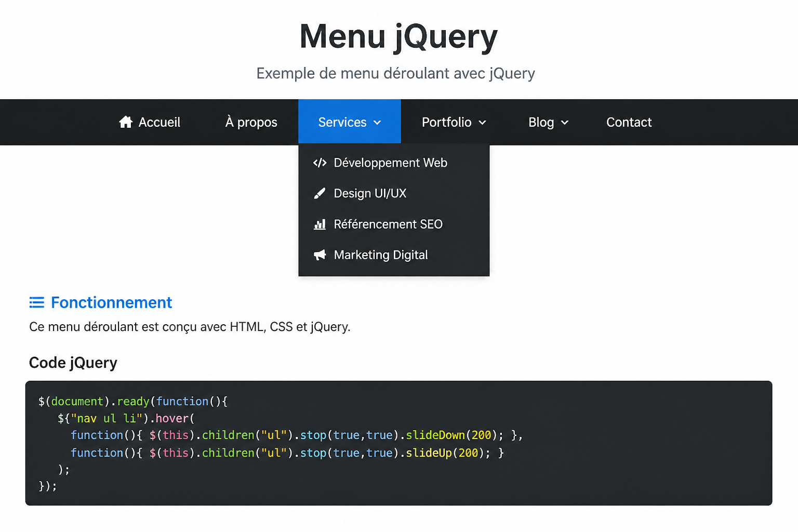Choose Marketing Digital from the submenu

point(394,255)
